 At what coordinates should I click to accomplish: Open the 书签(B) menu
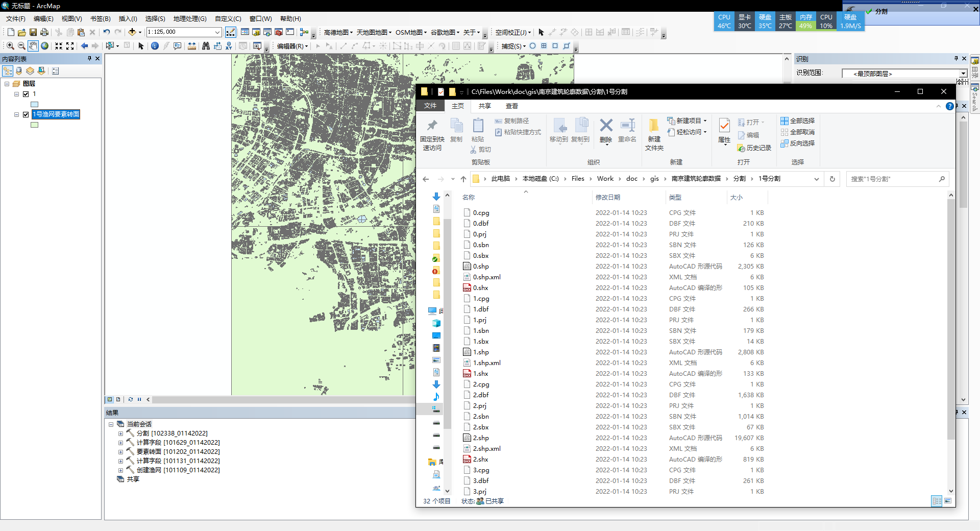[x=101, y=19]
